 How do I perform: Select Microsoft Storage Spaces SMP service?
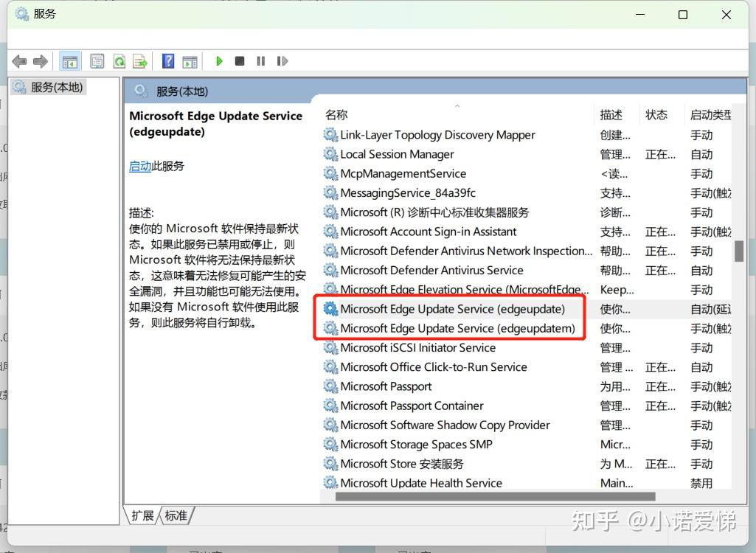527,445
